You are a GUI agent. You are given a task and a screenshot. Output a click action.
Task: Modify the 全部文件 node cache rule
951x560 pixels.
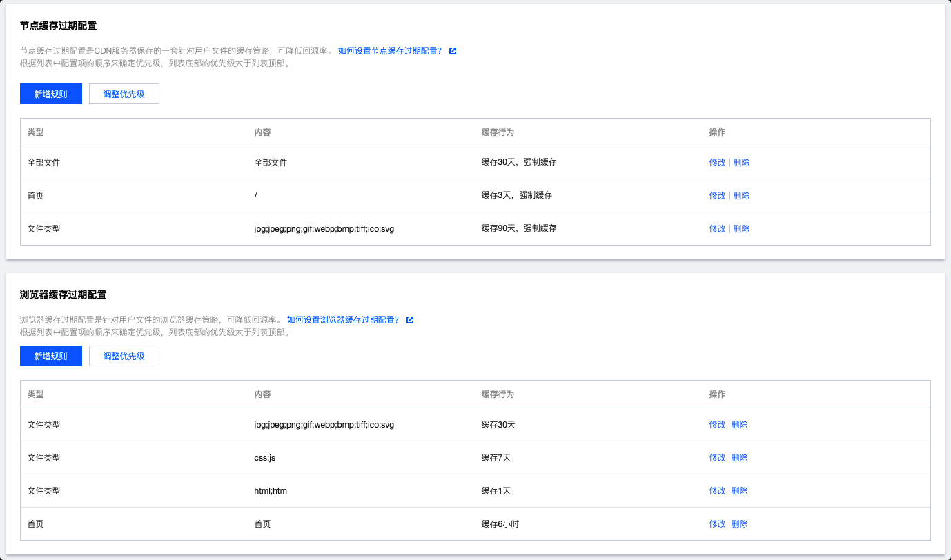click(x=717, y=163)
